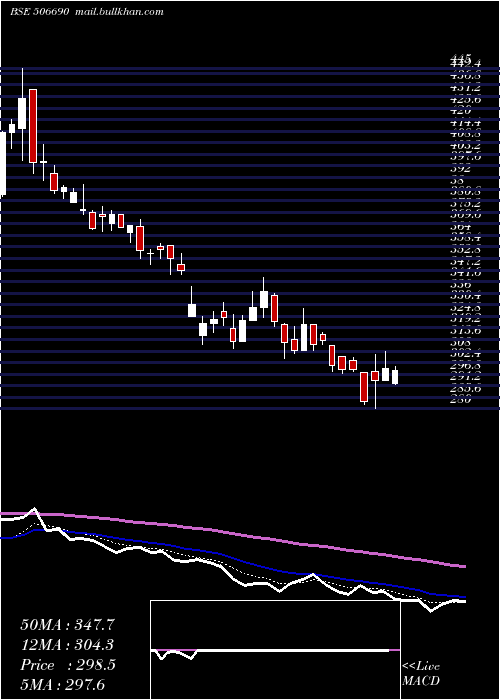Select the last white candlestick on the right
500x700 pixels.
click(395, 377)
